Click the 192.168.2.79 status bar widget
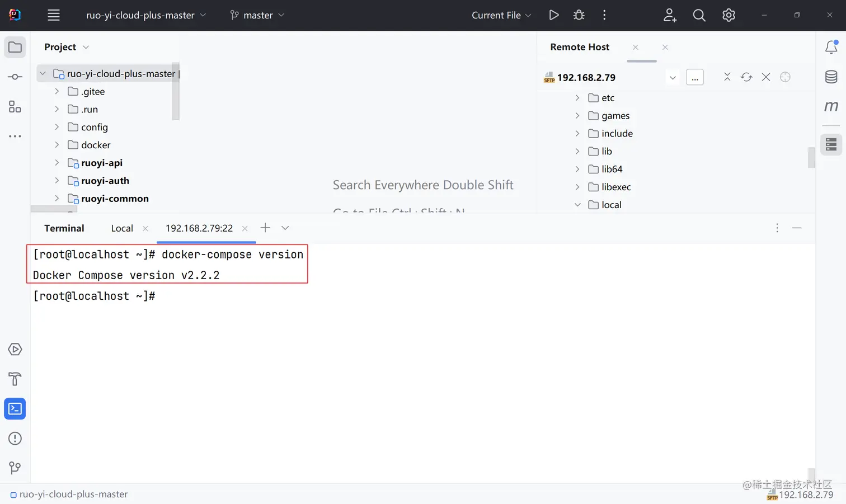 (800, 495)
